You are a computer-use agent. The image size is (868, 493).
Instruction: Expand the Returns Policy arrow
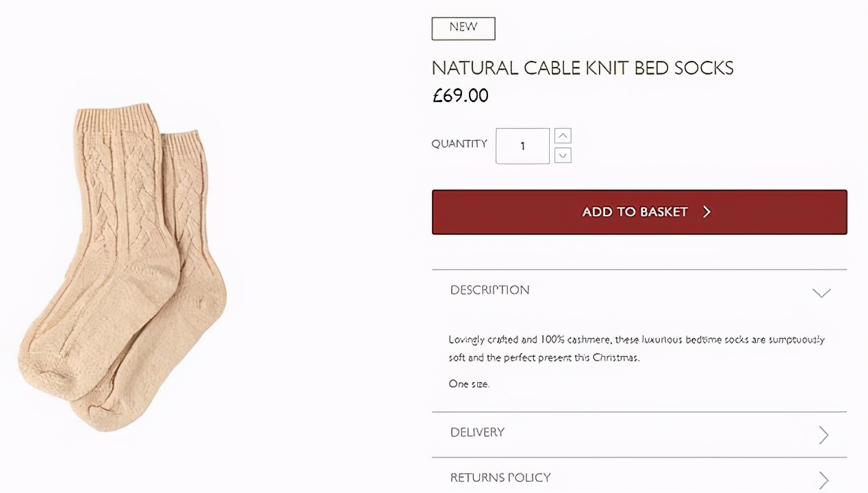[x=824, y=479]
